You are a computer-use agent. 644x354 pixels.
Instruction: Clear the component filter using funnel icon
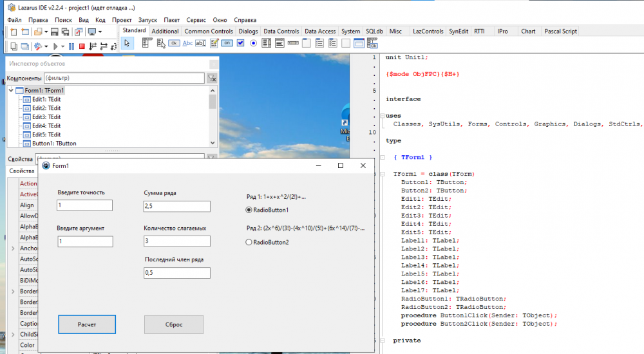point(211,78)
